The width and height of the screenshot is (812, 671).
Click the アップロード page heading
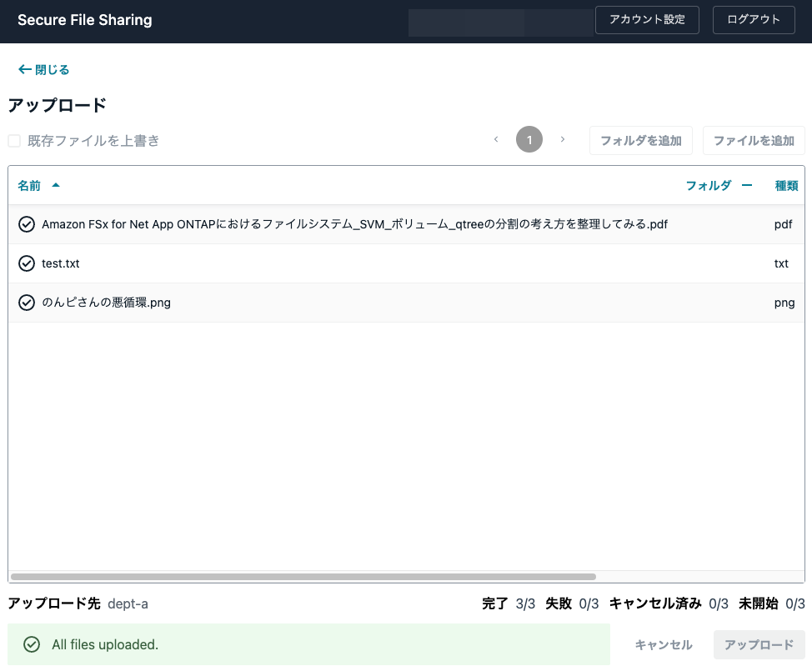coord(58,105)
